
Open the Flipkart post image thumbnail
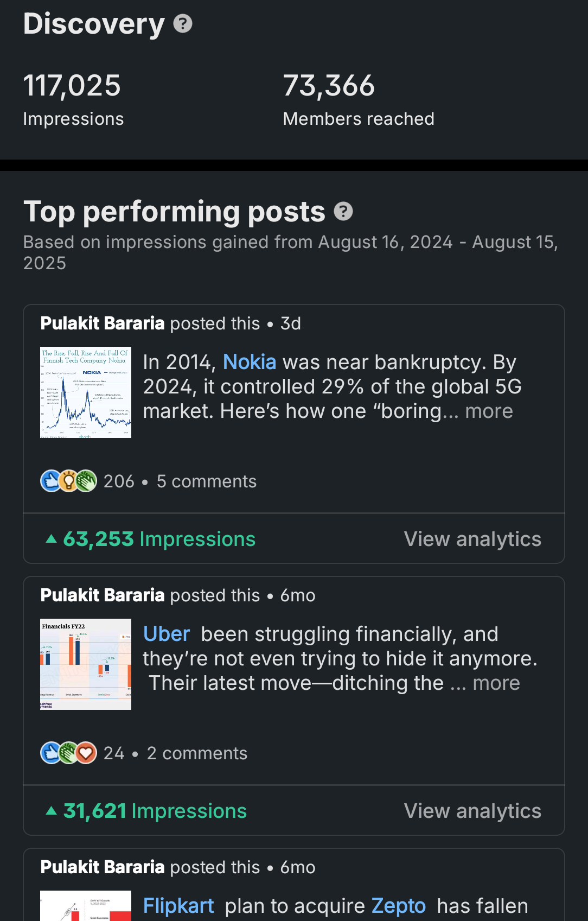pyautogui.click(x=86, y=906)
